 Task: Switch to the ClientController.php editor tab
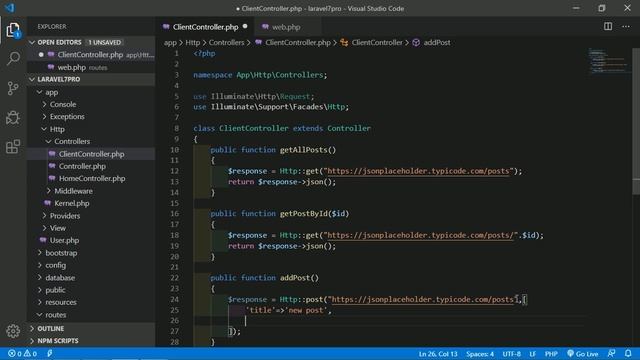tap(205, 27)
